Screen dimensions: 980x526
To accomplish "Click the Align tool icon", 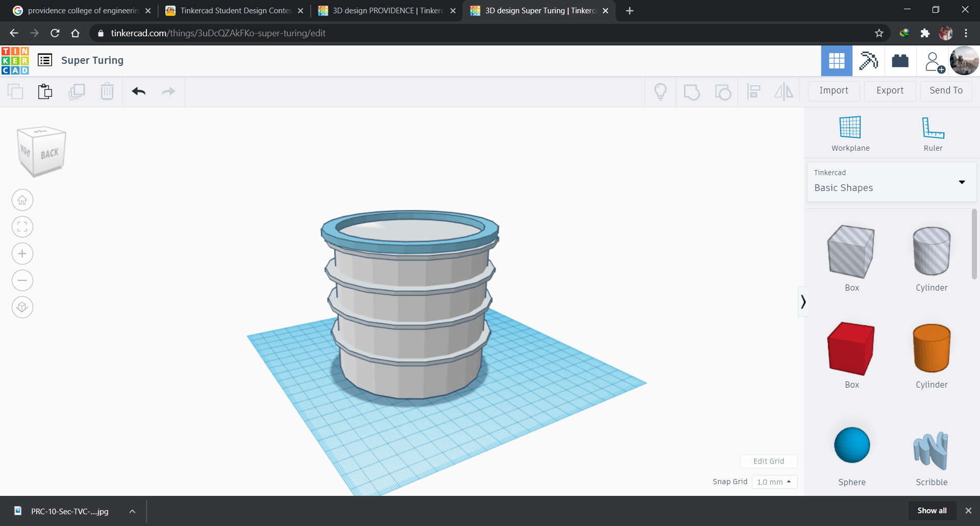I will [x=754, y=92].
